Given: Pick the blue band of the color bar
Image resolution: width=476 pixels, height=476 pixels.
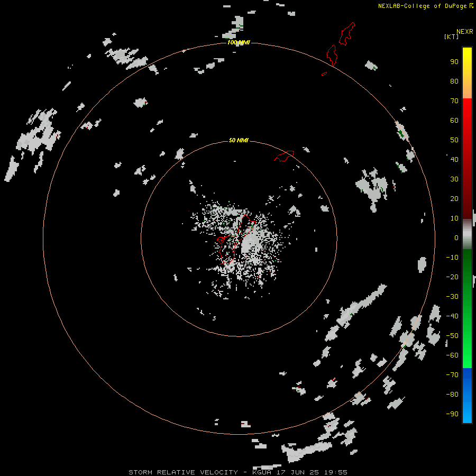Looking at the screenshot, I should point(467,395).
